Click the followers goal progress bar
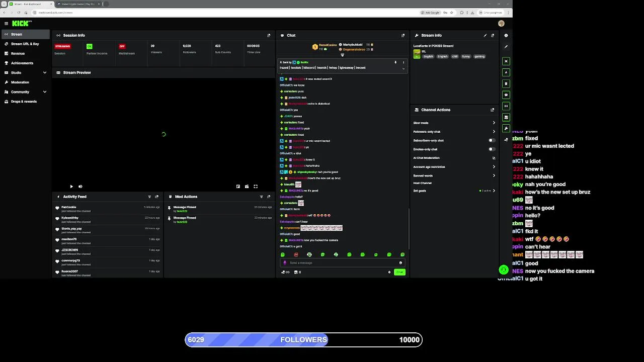Image resolution: width=644 pixels, height=362 pixels. tap(304, 340)
